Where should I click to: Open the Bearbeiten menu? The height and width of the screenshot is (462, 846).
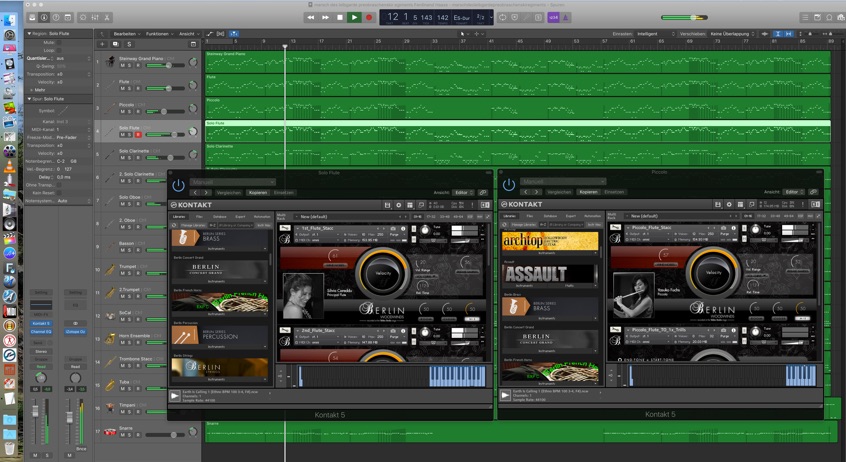127,33
